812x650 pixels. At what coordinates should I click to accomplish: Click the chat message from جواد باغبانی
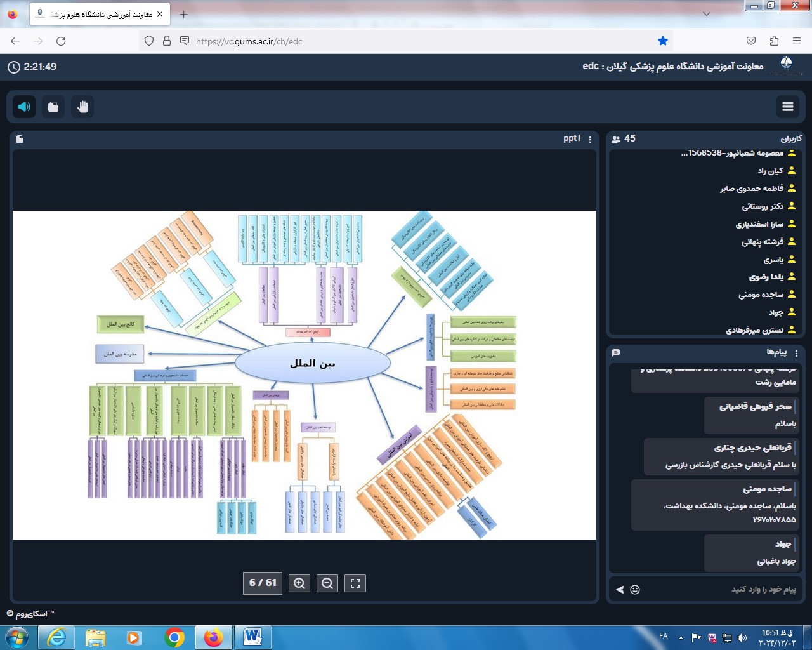[x=750, y=553]
